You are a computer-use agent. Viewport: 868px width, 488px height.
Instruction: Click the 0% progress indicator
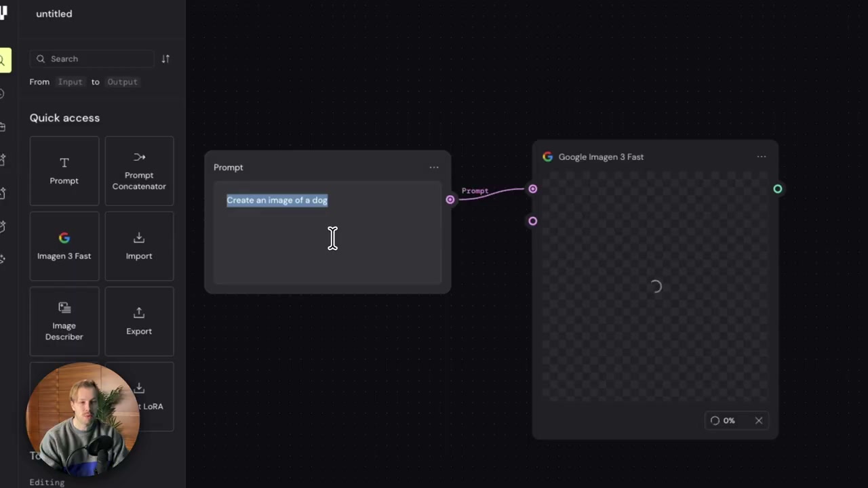coord(723,421)
